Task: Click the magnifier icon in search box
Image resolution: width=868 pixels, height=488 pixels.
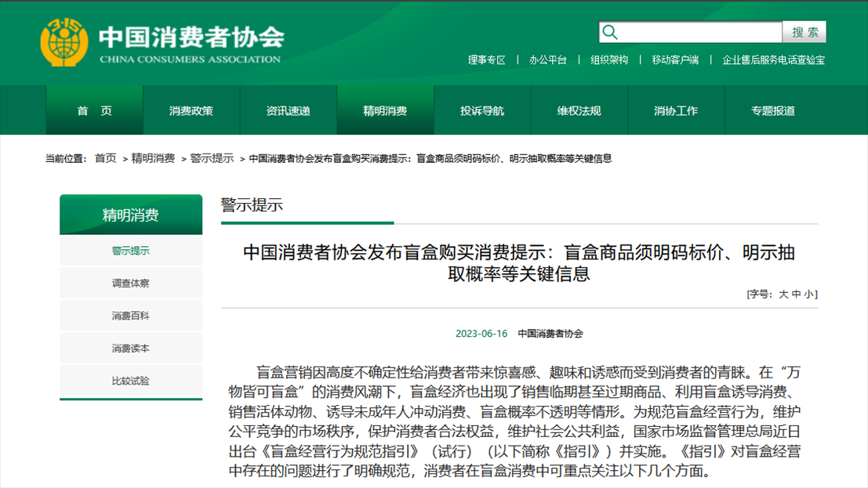Action: click(x=610, y=32)
